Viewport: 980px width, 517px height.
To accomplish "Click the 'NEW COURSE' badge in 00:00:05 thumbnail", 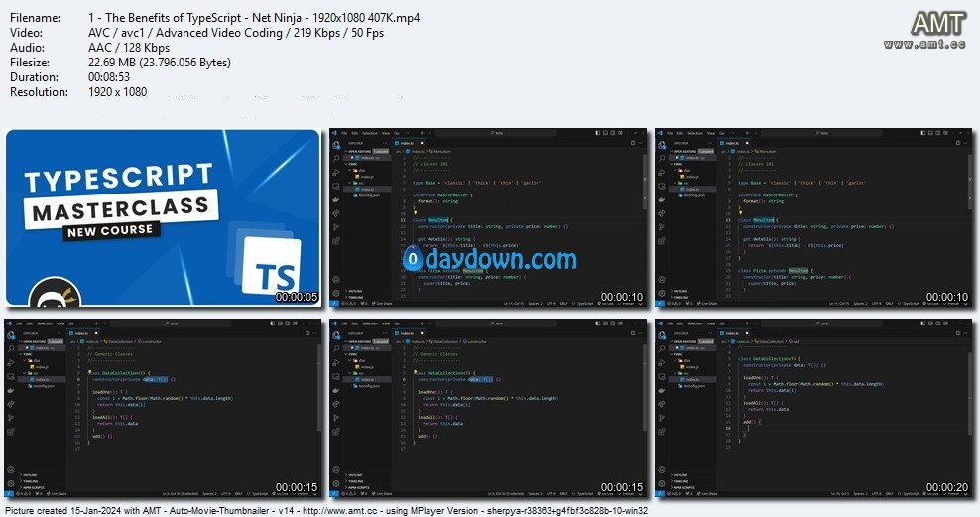I will coord(111,231).
